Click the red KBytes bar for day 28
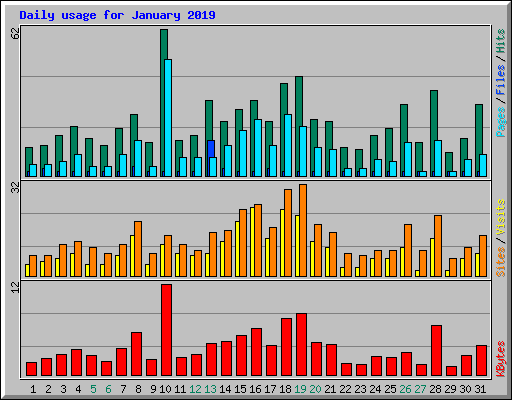Viewport: 512px width, 400px height. click(x=436, y=351)
